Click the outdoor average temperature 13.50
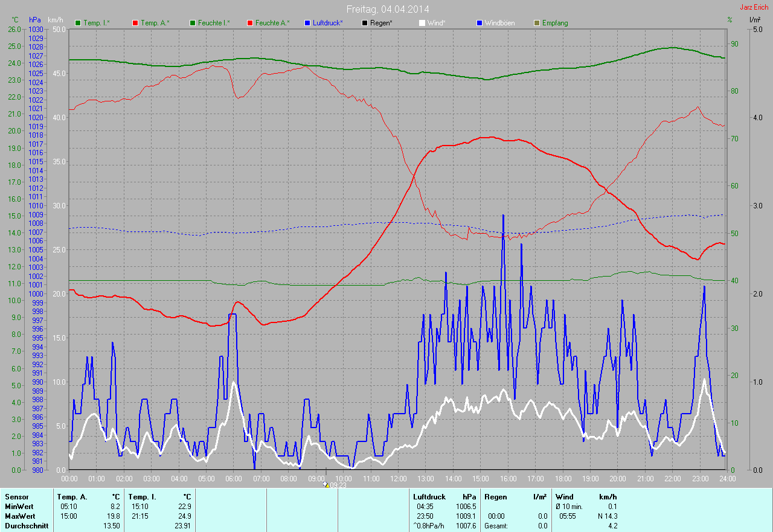 (x=112, y=526)
